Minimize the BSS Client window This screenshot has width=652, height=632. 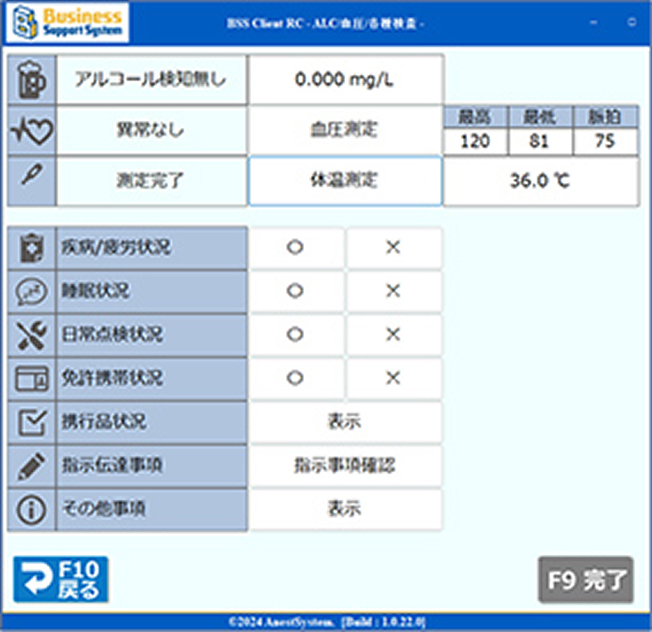click(594, 22)
